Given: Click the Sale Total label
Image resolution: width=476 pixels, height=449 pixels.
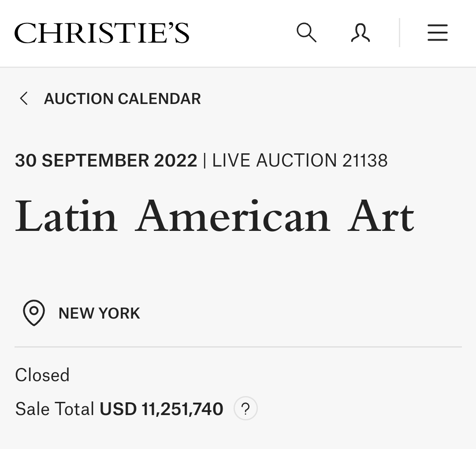Looking at the screenshot, I should [x=55, y=409].
